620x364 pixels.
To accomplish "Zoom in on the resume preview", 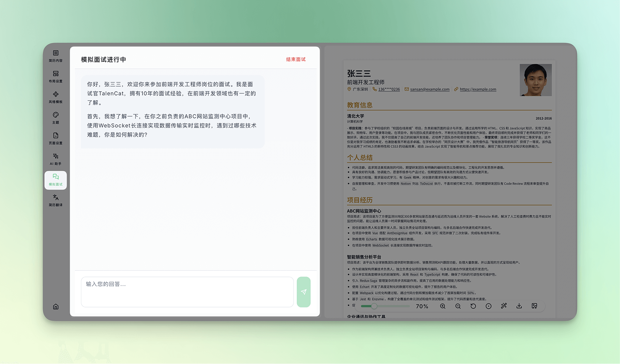I will [443, 306].
